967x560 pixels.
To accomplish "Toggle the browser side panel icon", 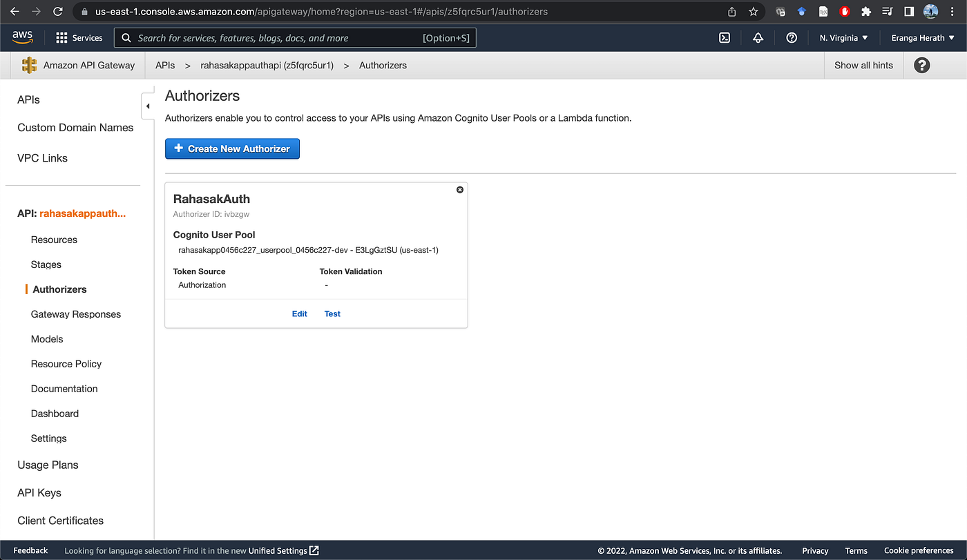I will pos(909,12).
